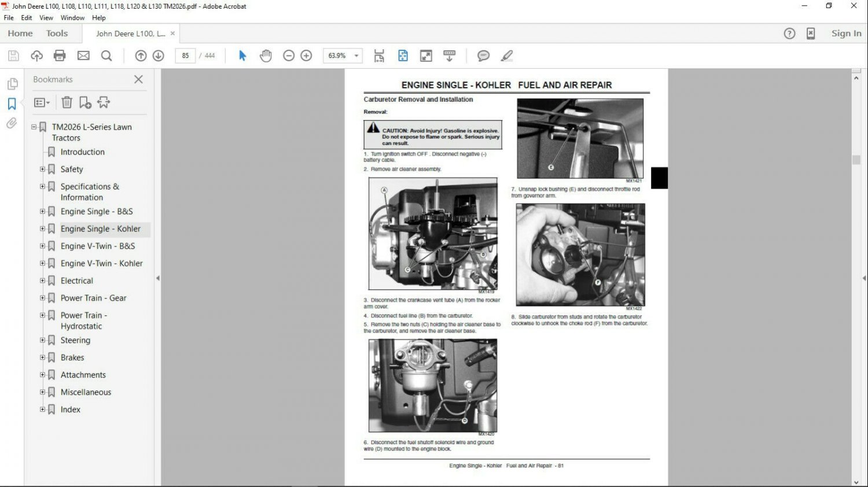868x487 pixels.
Task: Select the Hand pan tool
Action: (266, 56)
